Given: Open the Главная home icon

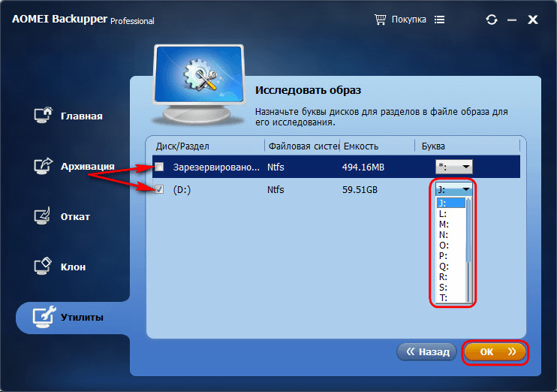Looking at the screenshot, I should coord(44,115).
